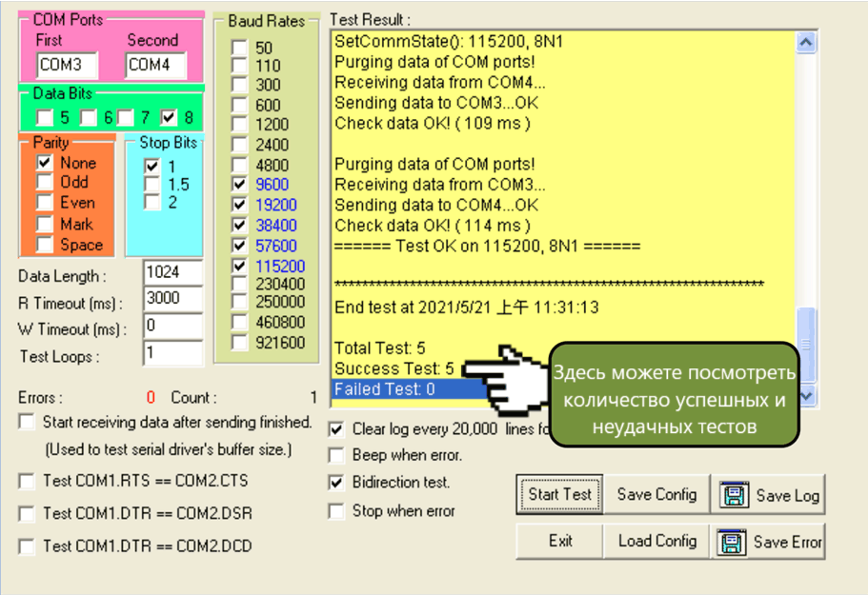Toggle the None parity checkbox
This screenshot has height=595, width=868.
(x=45, y=163)
